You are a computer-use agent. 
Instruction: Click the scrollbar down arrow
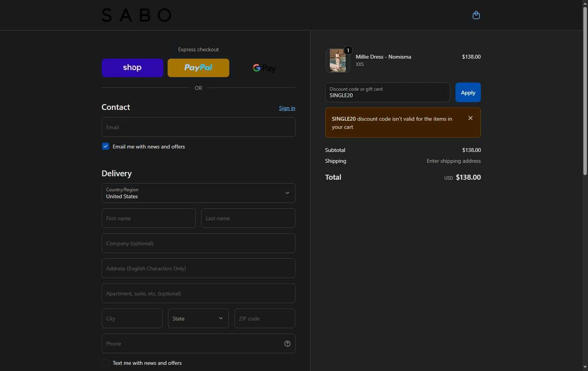point(585,368)
